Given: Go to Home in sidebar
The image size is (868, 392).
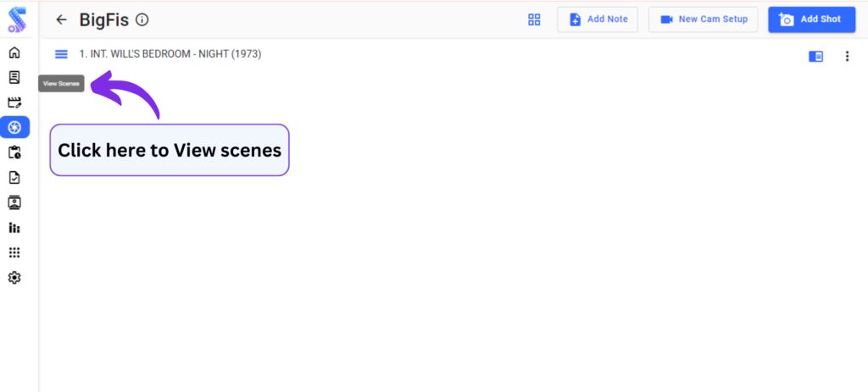Looking at the screenshot, I should click(14, 52).
